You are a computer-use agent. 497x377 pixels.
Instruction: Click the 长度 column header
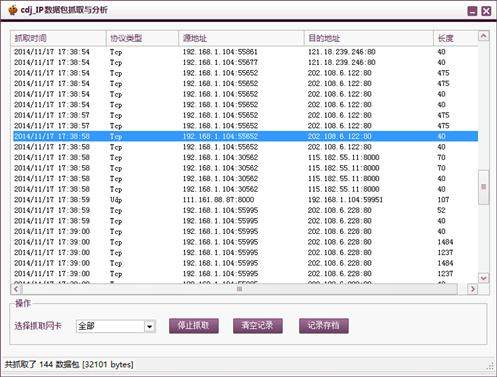(x=456, y=38)
